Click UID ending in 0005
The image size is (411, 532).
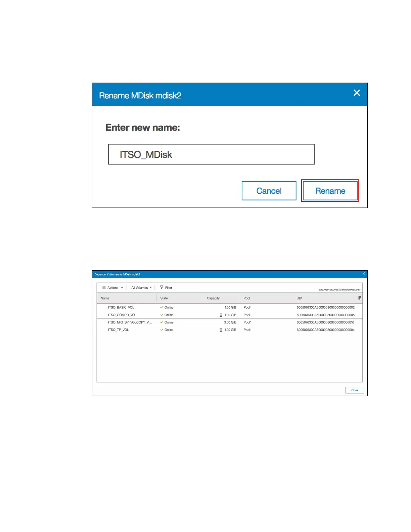(325, 315)
